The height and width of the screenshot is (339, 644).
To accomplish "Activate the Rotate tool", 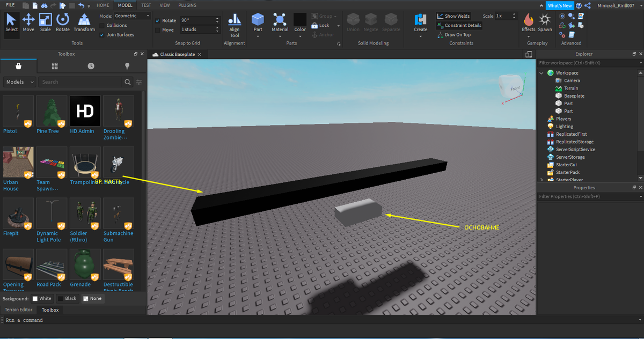I will click(63, 23).
